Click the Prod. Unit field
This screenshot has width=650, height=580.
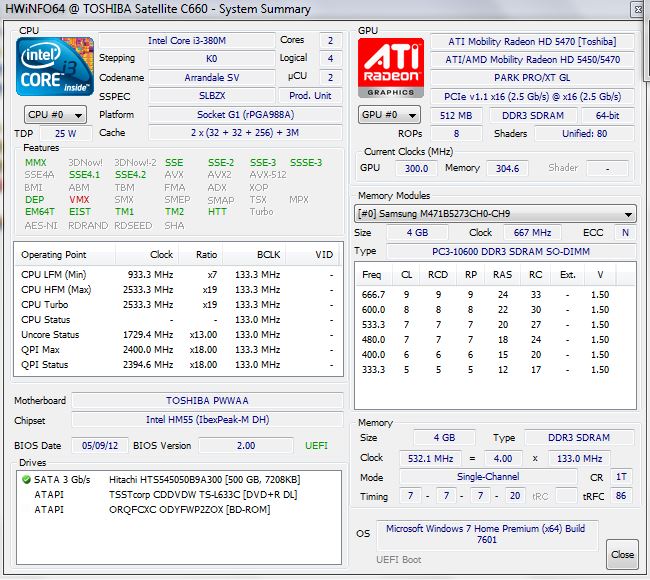tap(310, 96)
